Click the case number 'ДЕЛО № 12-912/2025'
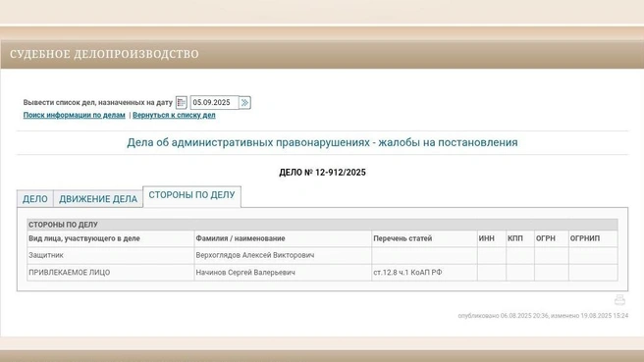 coord(322,173)
